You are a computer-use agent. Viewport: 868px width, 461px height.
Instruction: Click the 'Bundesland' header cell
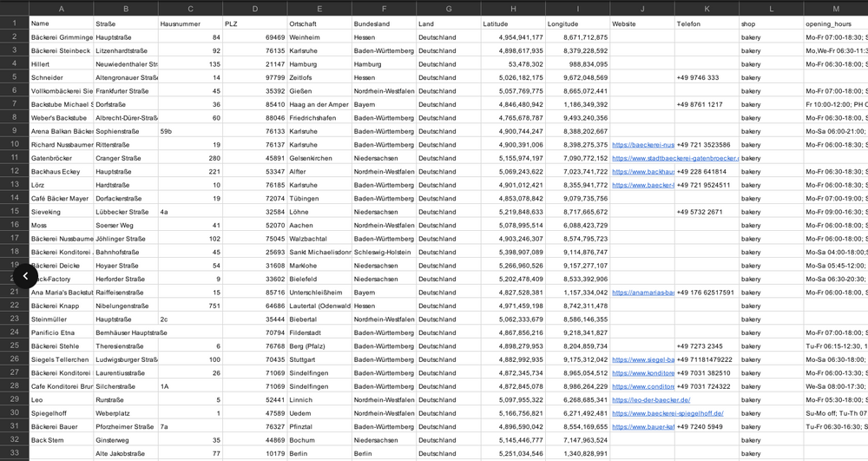385,23
